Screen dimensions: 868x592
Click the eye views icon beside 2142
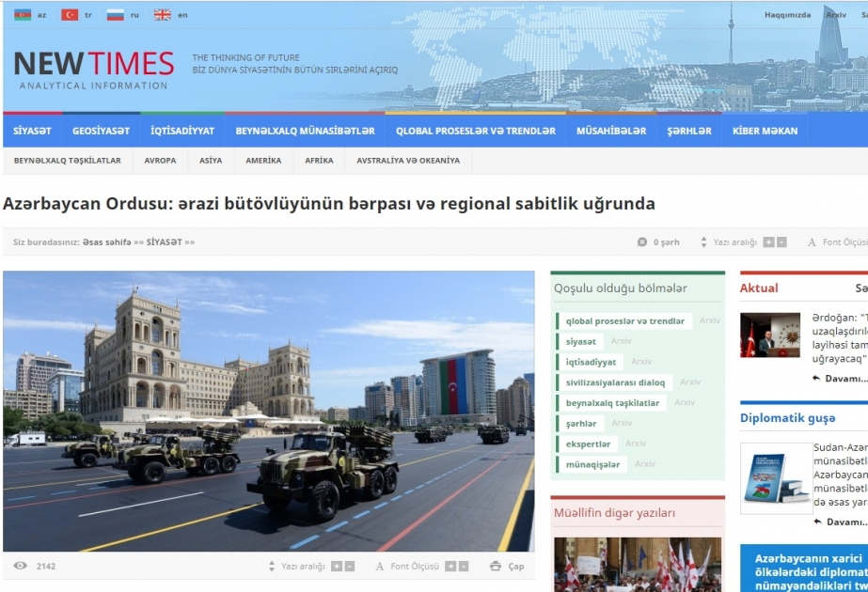click(x=21, y=566)
